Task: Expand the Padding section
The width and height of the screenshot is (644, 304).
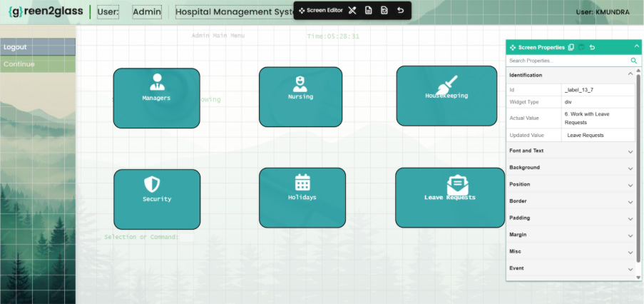Action: coord(630,219)
